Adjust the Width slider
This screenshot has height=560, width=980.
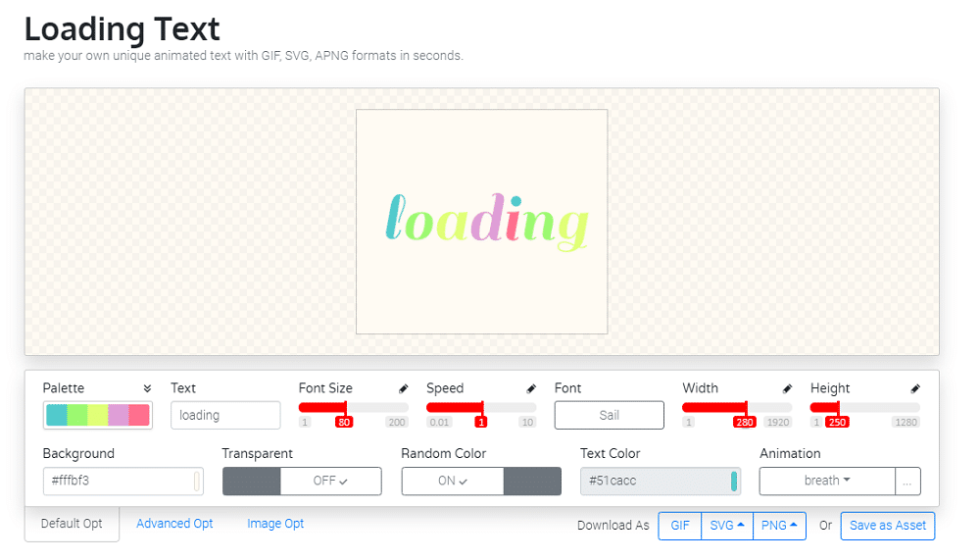point(737,407)
